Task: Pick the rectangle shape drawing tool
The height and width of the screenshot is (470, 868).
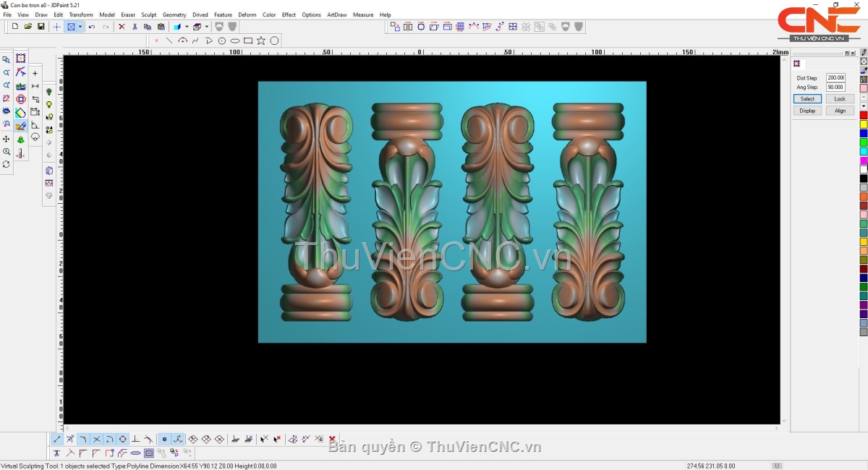Action: [248, 40]
